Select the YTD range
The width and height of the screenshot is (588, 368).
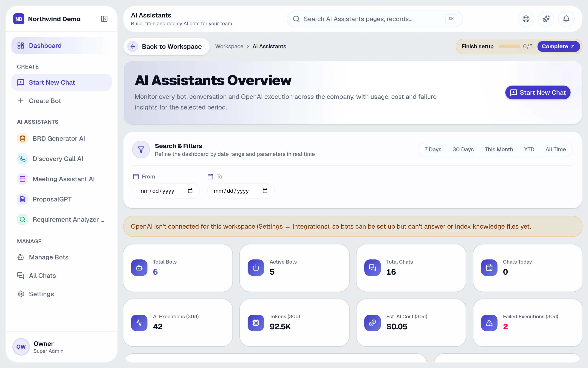click(529, 149)
